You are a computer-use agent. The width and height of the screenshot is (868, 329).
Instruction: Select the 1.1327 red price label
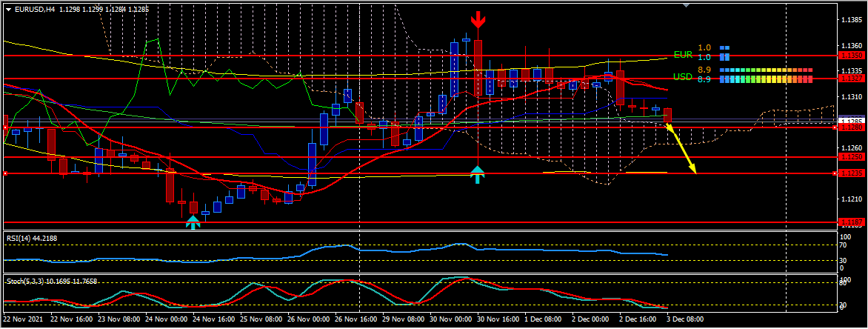(852, 78)
